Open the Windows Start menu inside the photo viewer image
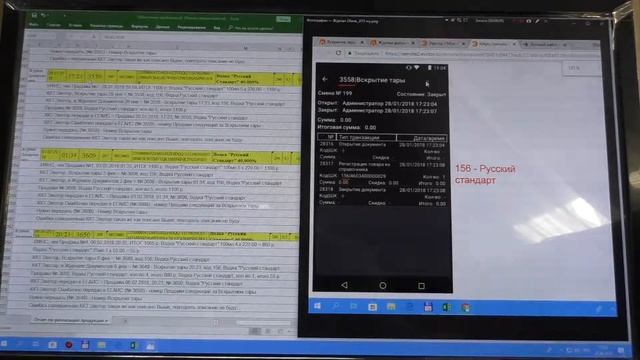Screen dimensions: 640x360 pos(317,306)
